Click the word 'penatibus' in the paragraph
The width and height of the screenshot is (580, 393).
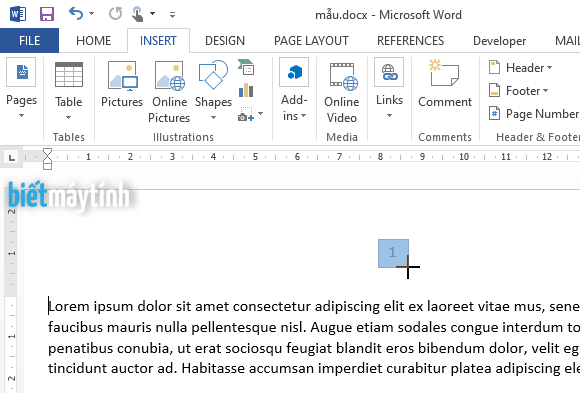click(80, 349)
